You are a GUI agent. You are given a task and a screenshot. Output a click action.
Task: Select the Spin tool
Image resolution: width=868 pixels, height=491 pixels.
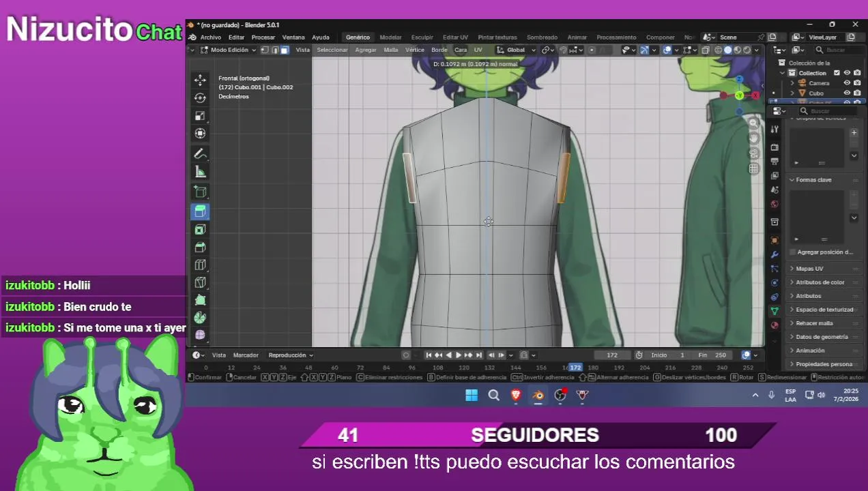(200, 318)
